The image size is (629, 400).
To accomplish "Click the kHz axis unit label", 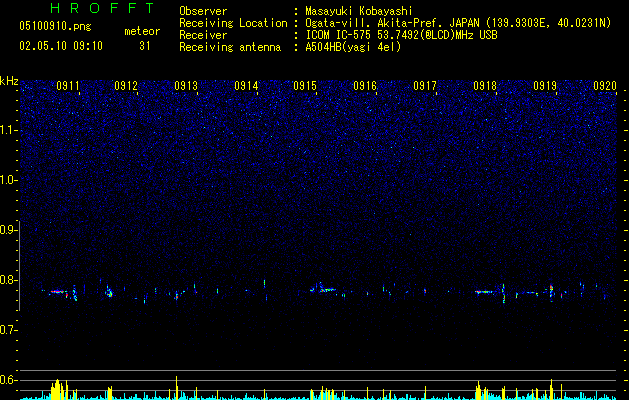I will click(9, 81).
